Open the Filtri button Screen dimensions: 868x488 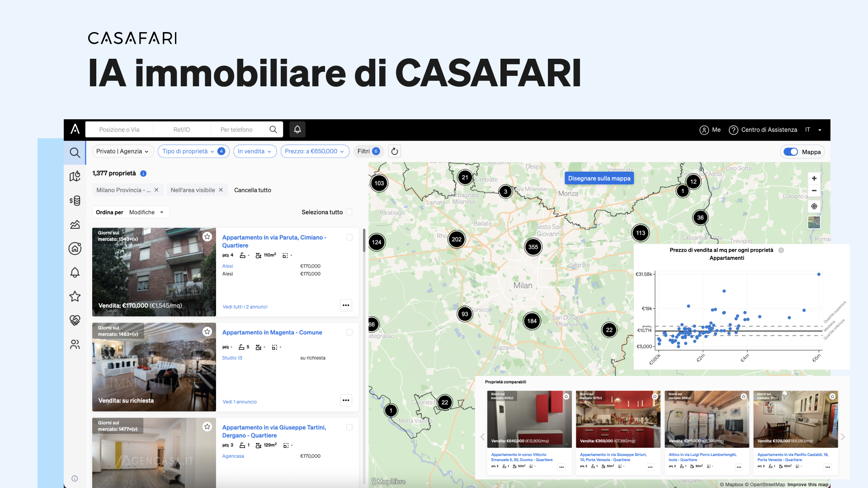point(368,151)
